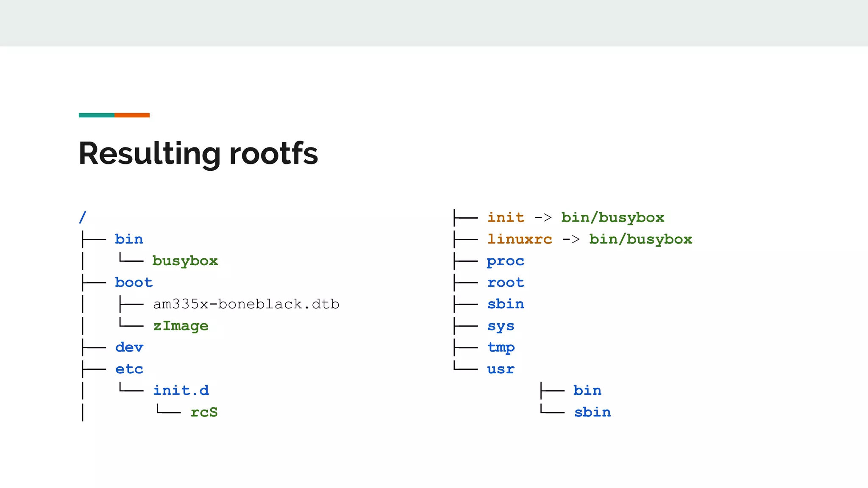Open the init.d folder entry

181,390
